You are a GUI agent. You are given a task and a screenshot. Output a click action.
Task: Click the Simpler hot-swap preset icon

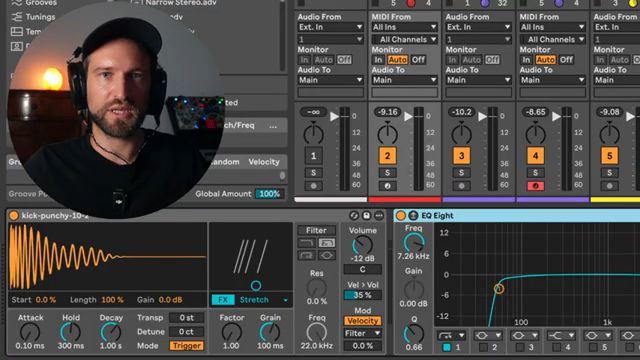pyautogui.click(x=354, y=216)
